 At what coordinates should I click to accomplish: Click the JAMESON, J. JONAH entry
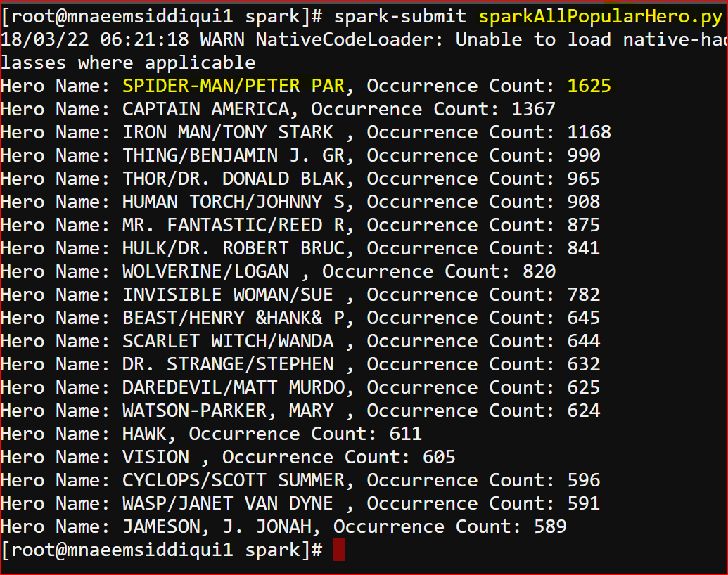(217, 526)
